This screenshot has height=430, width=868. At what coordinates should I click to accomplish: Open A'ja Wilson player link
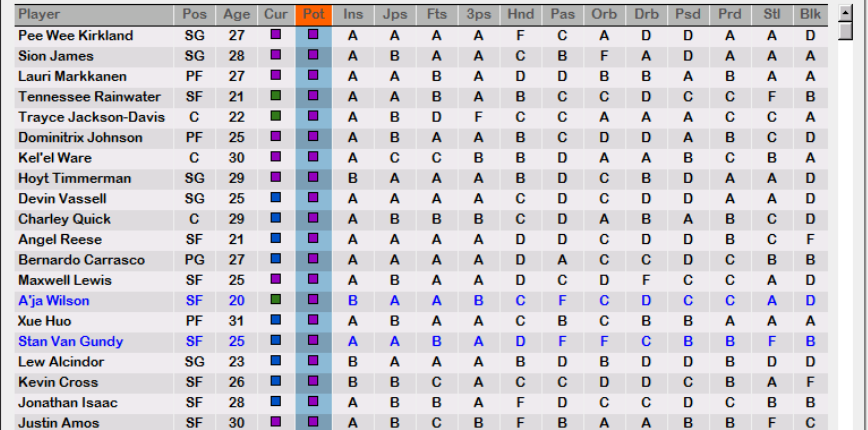[54, 301]
